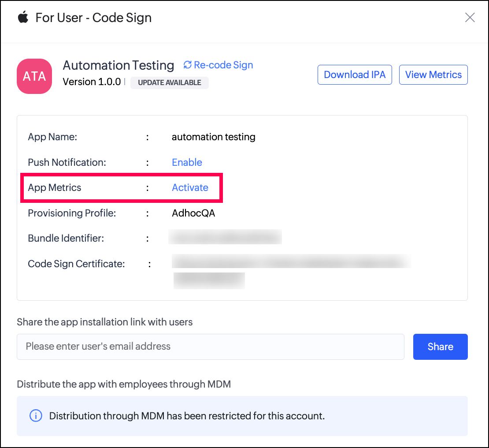Focus the user's email address field
The width and height of the screenshot is (489, 448).
point(210,347)
